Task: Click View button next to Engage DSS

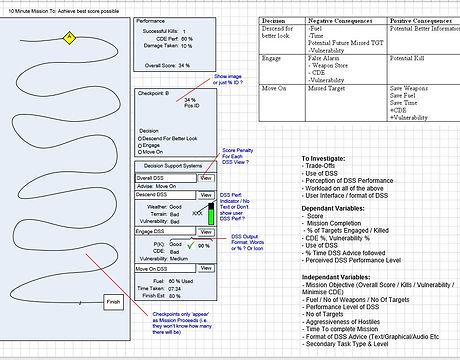Action: (x=206, y=232)
